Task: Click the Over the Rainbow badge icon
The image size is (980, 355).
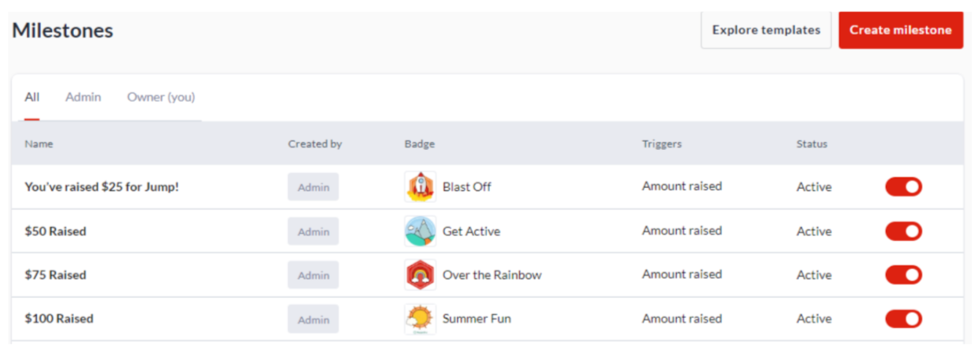Action: point(420,275)
